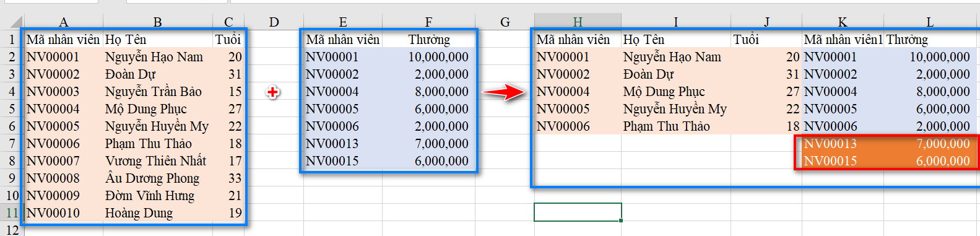This screenshot has height=236, width=980.
Task: Click cell L1 'Thưởng'
Action: coord(930,40)
